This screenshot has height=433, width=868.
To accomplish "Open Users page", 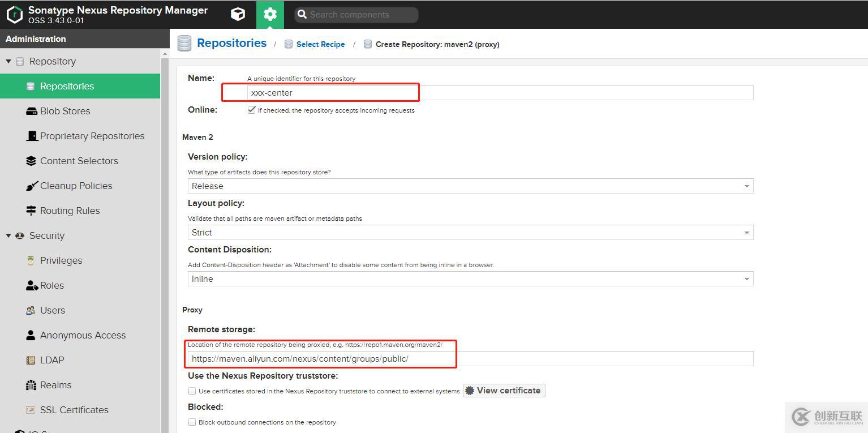I will 53,310.
